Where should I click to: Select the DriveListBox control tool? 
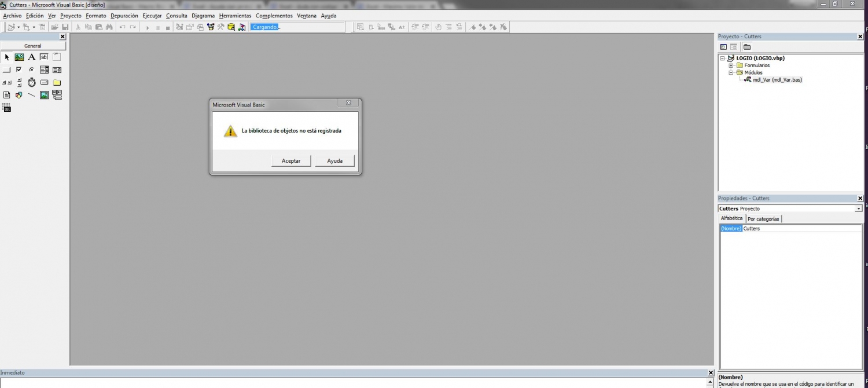point(44,82)
